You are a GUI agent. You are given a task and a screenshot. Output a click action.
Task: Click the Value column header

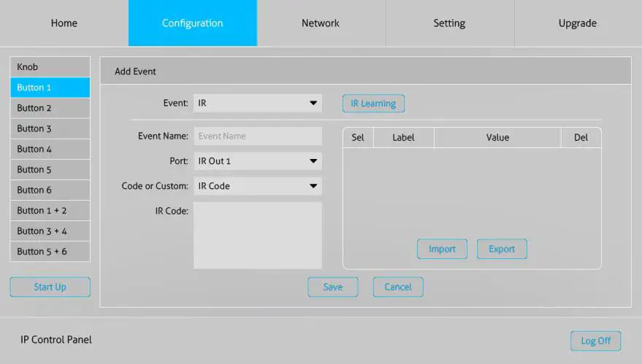[x=497, y=137]
